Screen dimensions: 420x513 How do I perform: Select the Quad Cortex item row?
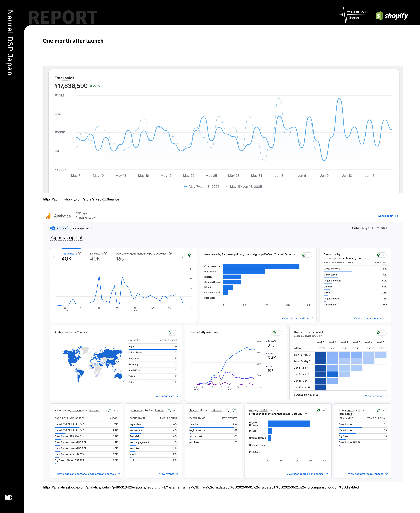click(363, 425)
